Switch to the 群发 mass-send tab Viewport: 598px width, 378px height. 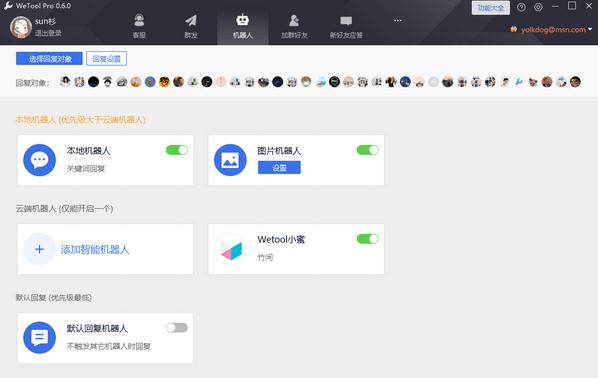click(x=191, y=26)
